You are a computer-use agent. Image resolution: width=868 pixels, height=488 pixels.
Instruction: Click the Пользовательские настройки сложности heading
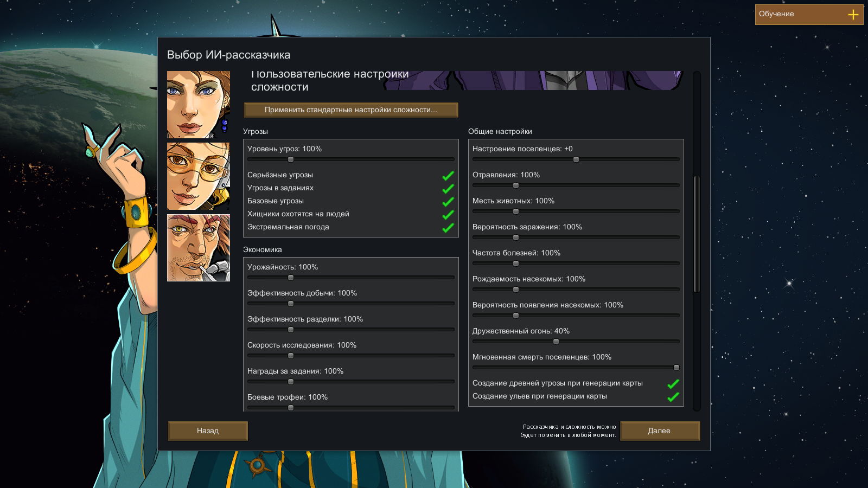(x=330, y=81)
